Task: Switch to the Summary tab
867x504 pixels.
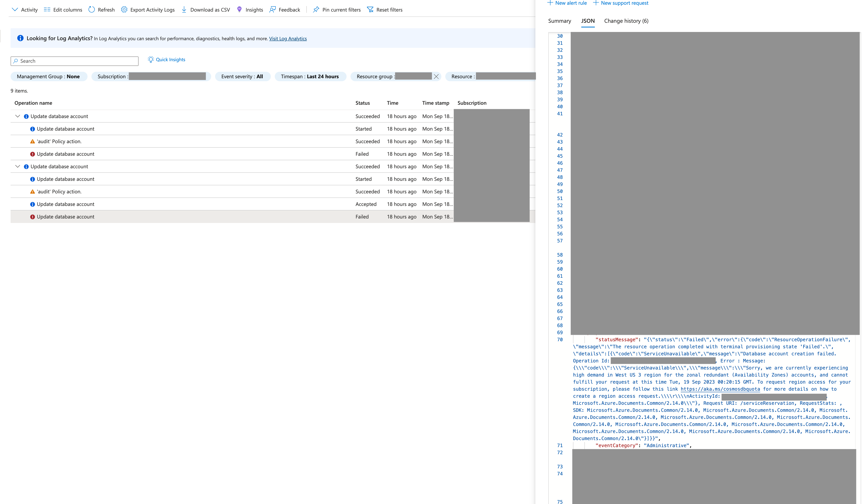Action: 559,21
